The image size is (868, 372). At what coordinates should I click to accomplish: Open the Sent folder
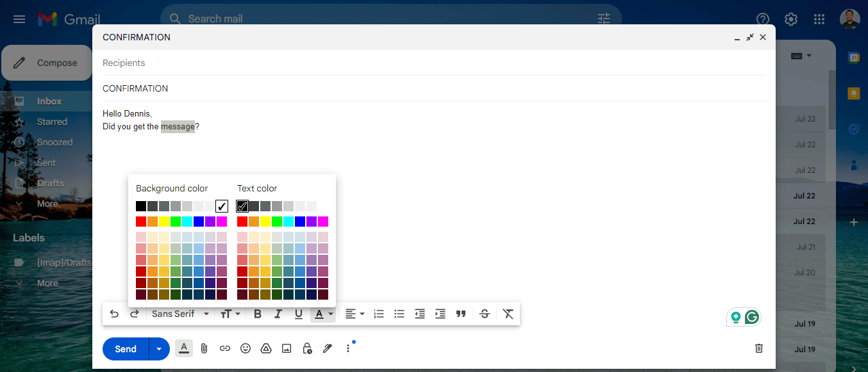pyautogui.click(x=46, y=163)
